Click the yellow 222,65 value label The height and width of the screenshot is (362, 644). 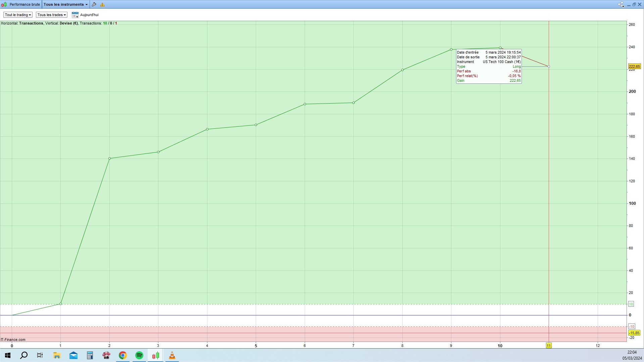[634, 66]
